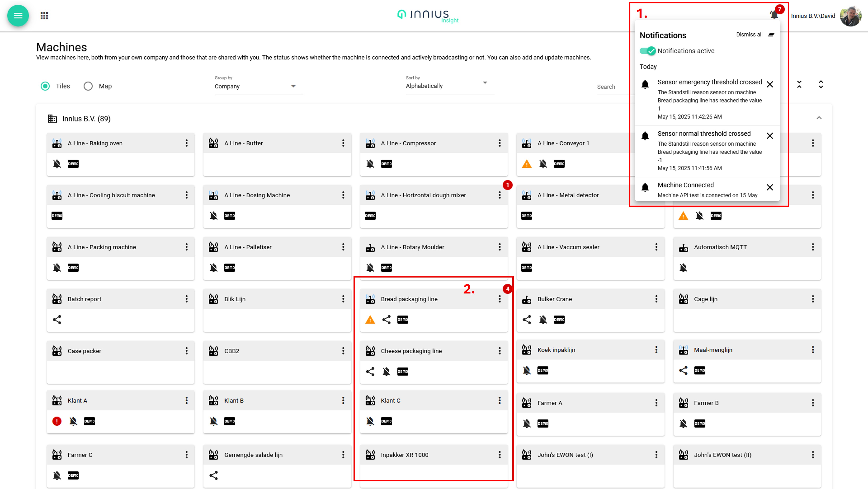Toggle the Notifications active switch

coord(648,51)
